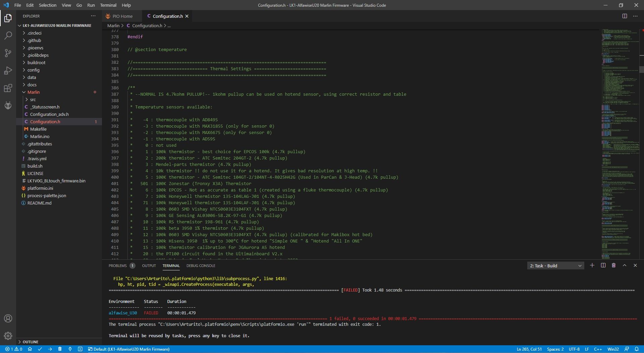
Task: Open the File menu
Action: [18, 5]
